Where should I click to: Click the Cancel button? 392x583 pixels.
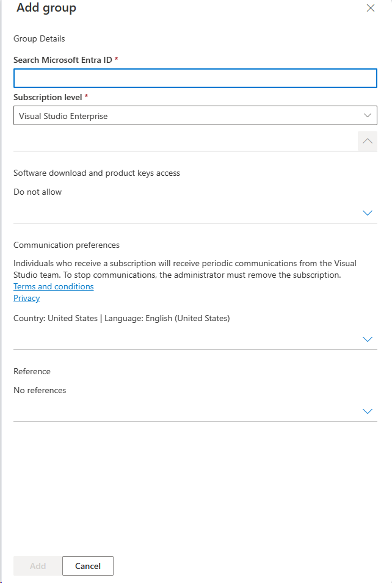(87, 565)
